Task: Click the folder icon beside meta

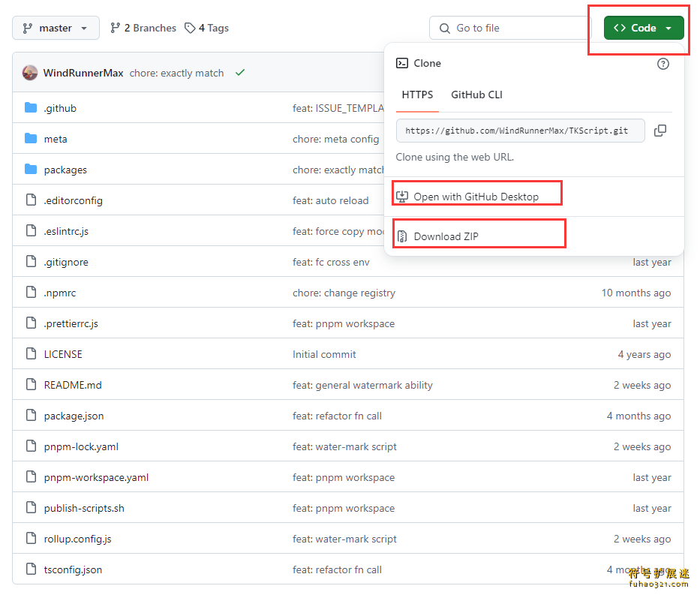Action: click(x=31, y=138)
